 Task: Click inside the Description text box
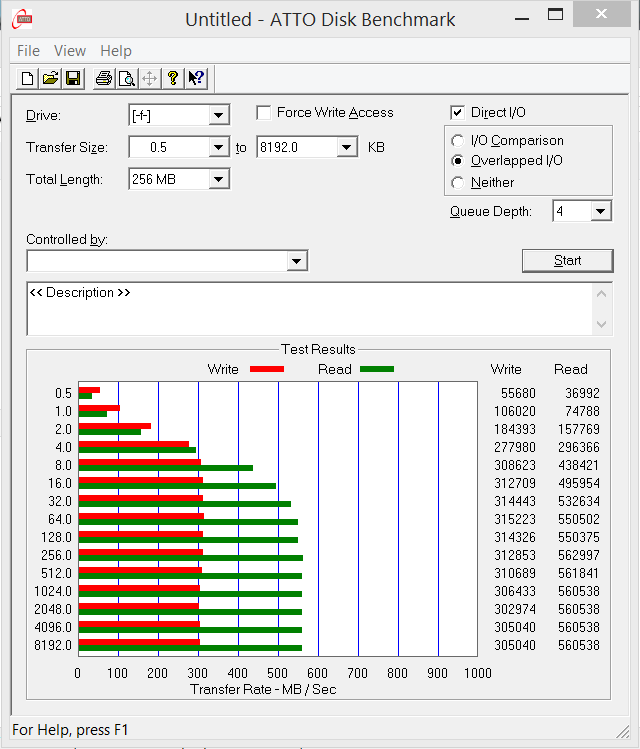(309, 309)
